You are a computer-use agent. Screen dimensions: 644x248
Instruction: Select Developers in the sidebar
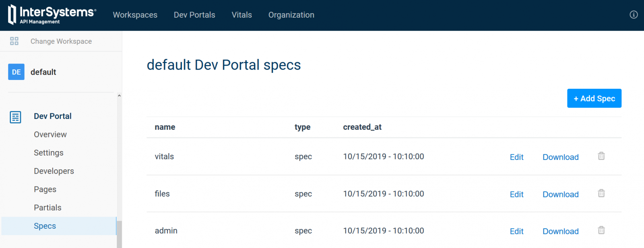click(x=54, y=171)
